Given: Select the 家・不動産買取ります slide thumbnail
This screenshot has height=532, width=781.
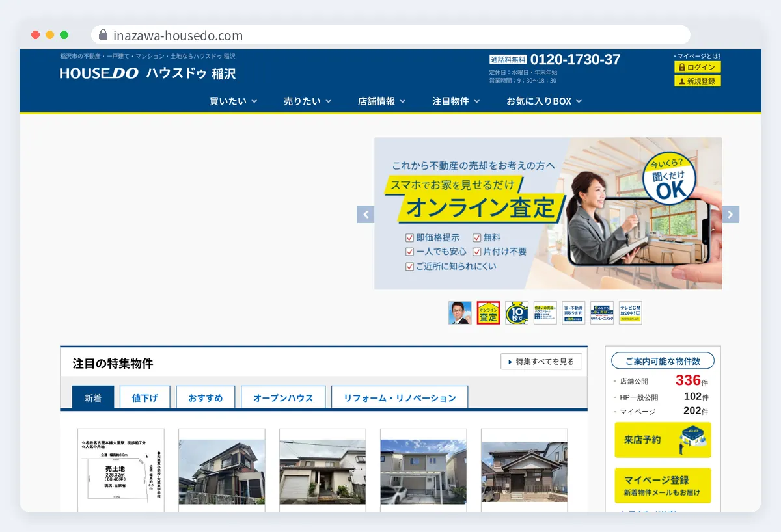Looking at the screenshot, I should [573, 313].
